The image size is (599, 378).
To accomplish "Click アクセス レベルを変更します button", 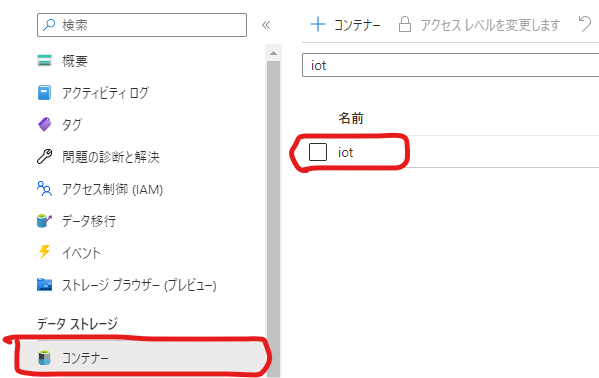I will coord(479,25).
